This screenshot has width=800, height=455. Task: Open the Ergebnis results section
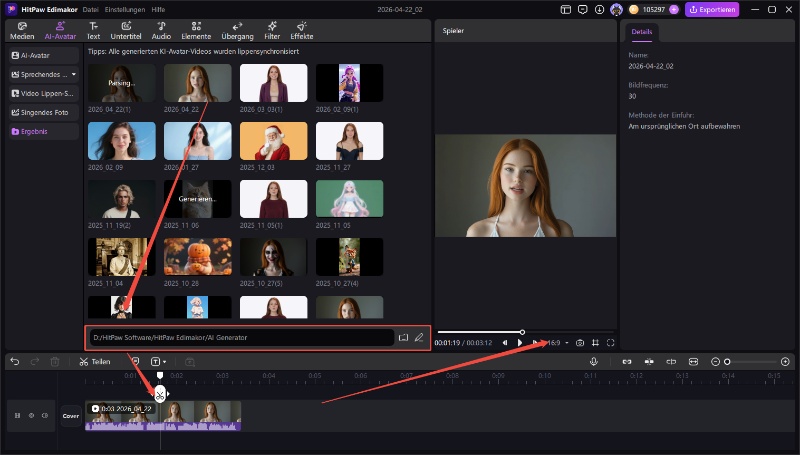coord(44,131)
